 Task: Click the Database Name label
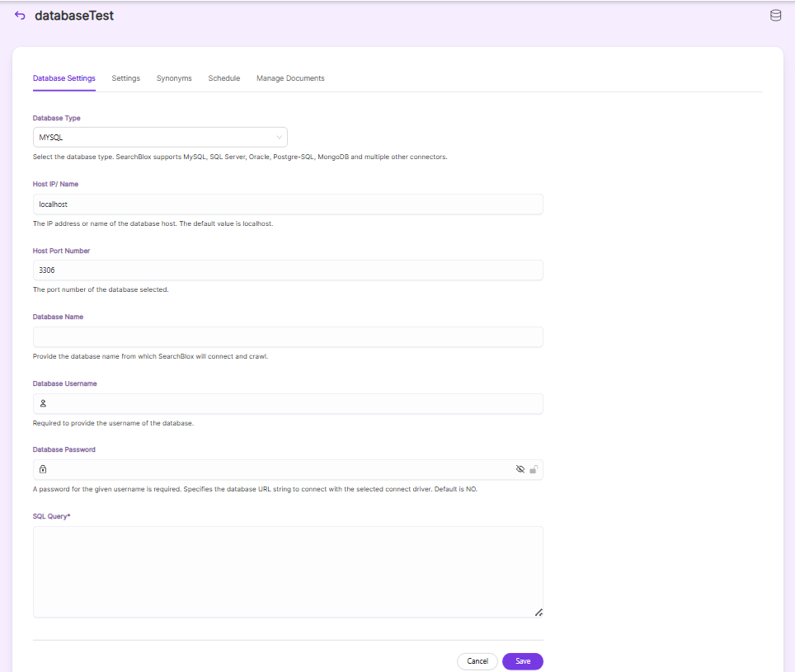(58, 317)
